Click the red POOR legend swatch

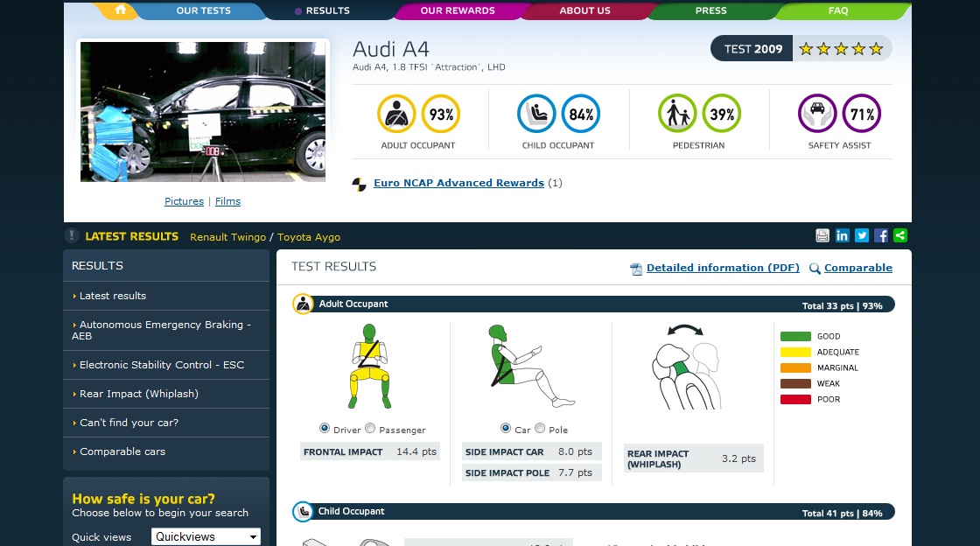pyautogui.click(x=795, y=399)
